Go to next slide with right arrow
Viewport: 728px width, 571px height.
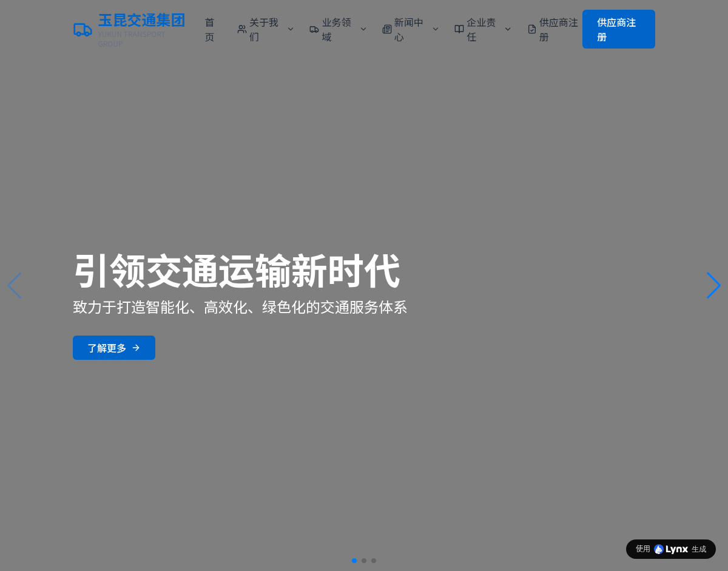pyautogui.click(x=713, y=285)
